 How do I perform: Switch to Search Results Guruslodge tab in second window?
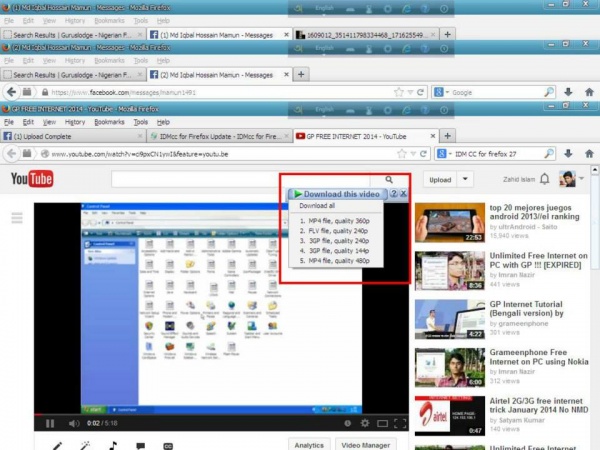pyautogui.click(x=73, y=75)
